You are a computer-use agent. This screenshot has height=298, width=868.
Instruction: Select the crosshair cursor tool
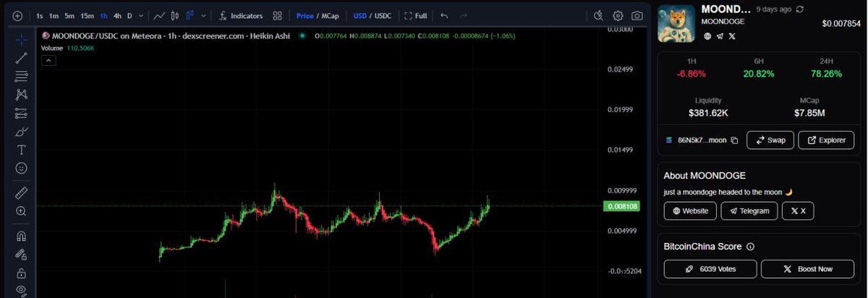[x=21, y=40]
